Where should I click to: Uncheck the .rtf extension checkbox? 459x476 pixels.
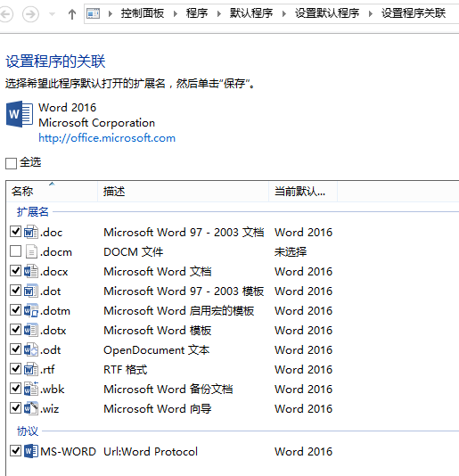click(15, 368)
